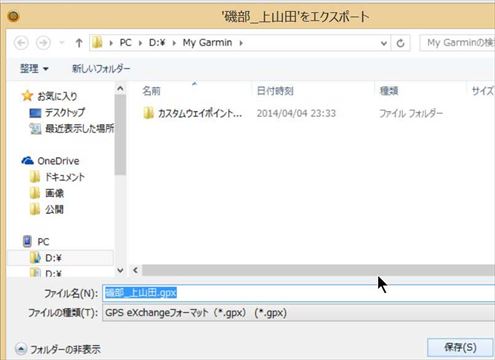Click the ドキュメント folder icon
495x360 pixels.
(35, 177)
